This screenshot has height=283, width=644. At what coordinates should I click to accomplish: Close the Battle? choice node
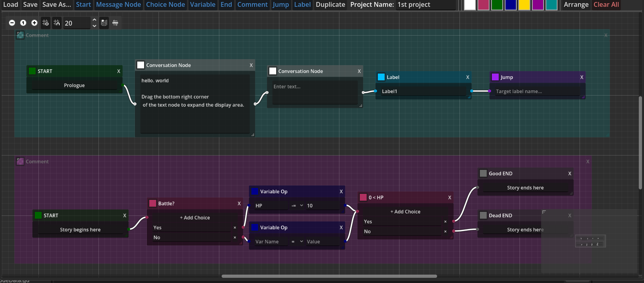pos(239,203)
